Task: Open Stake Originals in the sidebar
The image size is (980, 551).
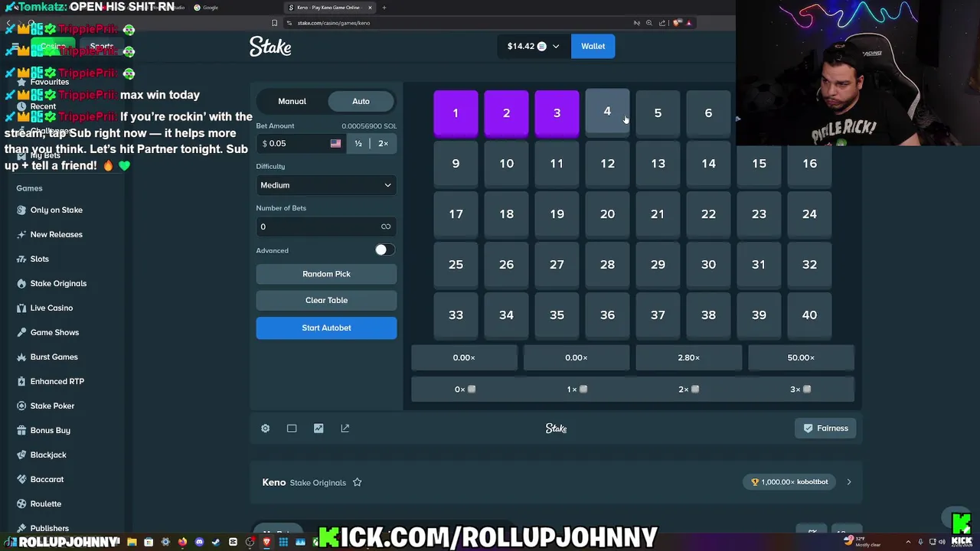Action: (x=58, y=283)
